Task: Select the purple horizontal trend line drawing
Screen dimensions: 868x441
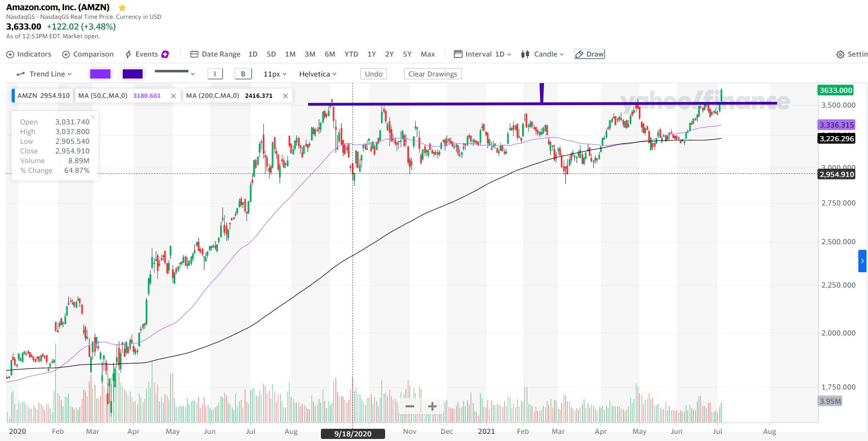Action: coord(542,103)
